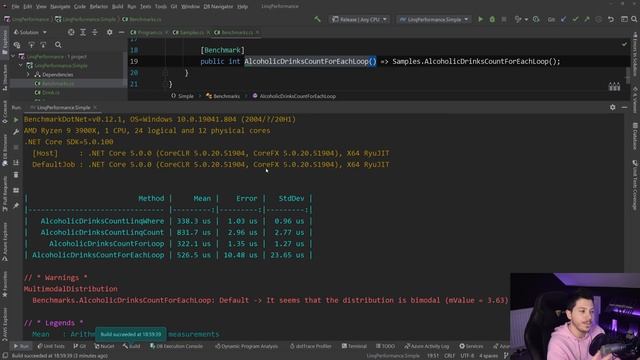Open the Release | Any CPU configuration dropdown
Screen dimensions: 640x360
pyautogui.click(x=359, y=19)
